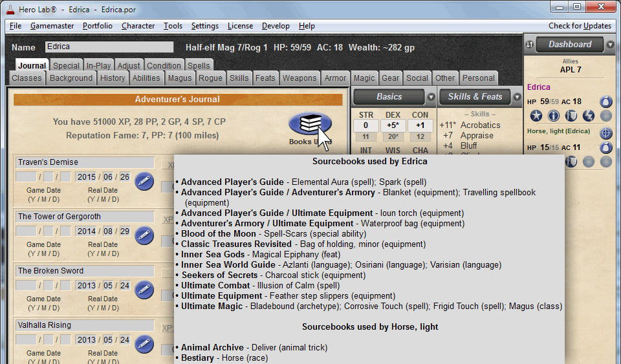Open the License menu
Screen dimensions: 621x364
pyautogui.click(x=240, y=26)
